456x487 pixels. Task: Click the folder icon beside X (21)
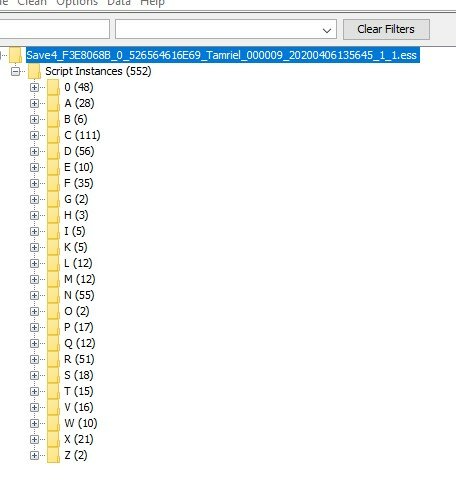pos(53,439)
